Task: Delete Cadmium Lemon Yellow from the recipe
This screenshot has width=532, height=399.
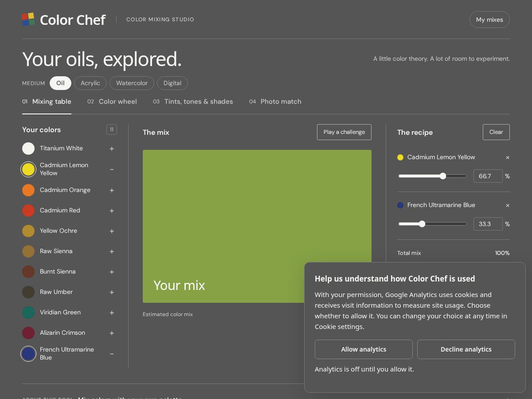Action: click(x=508, y=157)
